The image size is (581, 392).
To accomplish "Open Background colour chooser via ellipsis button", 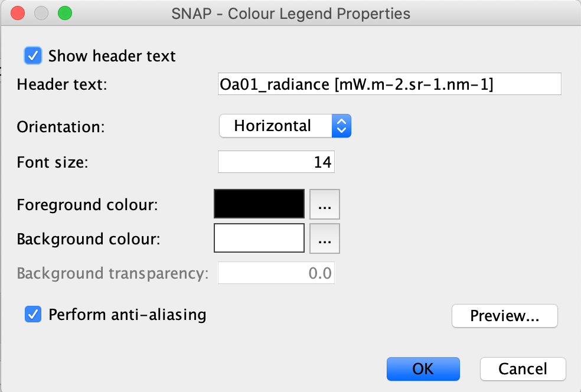I will click(325, 239).
